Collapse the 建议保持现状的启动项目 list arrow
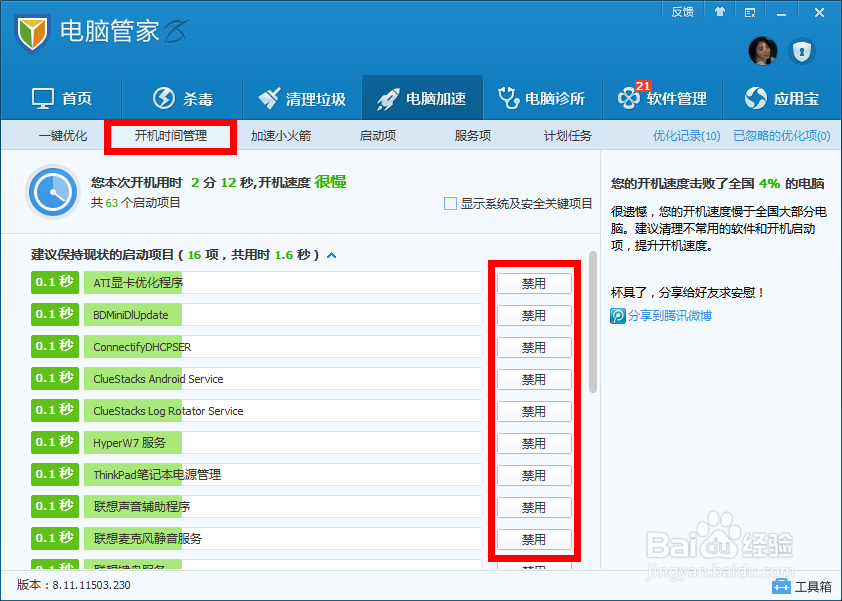The width and height of the screenshot is (842, 601). coord(331,255)
